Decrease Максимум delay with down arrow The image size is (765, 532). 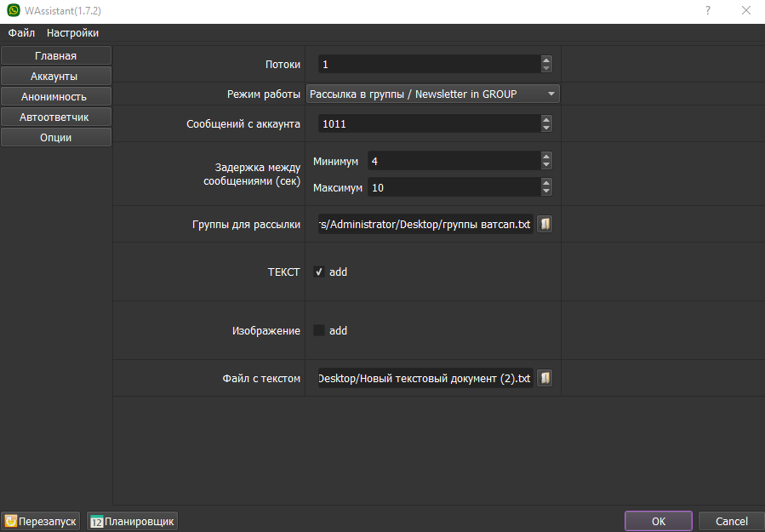click(x=546, y=192)
